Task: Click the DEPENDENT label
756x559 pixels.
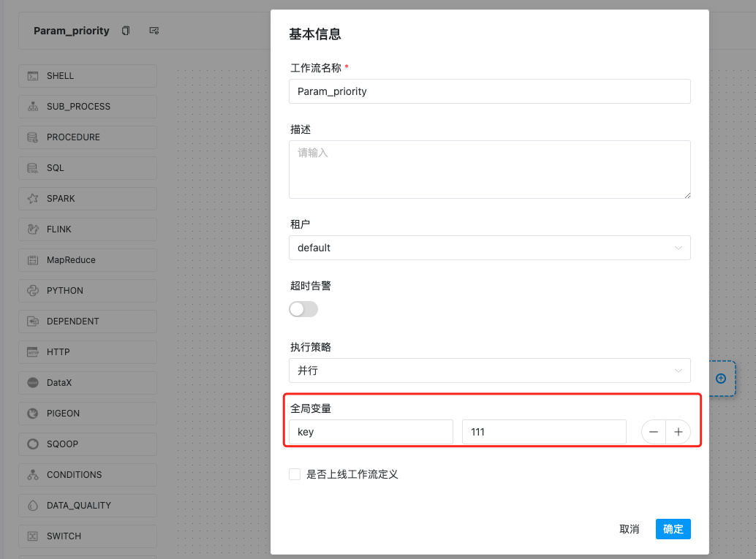Action: coord(73,322)
